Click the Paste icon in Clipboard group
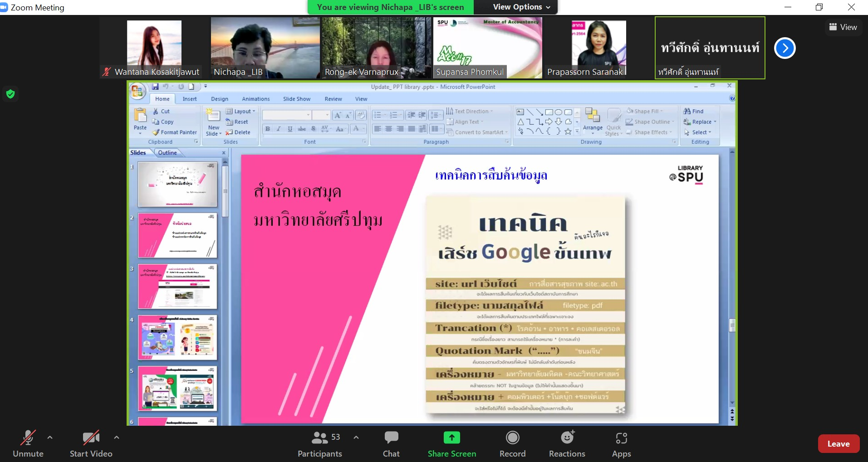The height and width of the screenshot is (462, 868). [140, 116]
